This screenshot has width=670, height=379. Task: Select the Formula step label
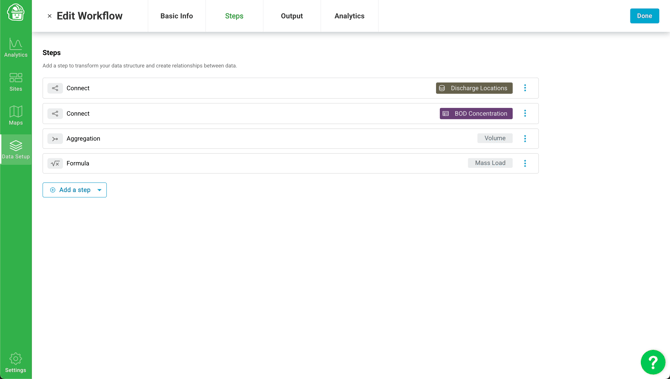coord(78,163)
